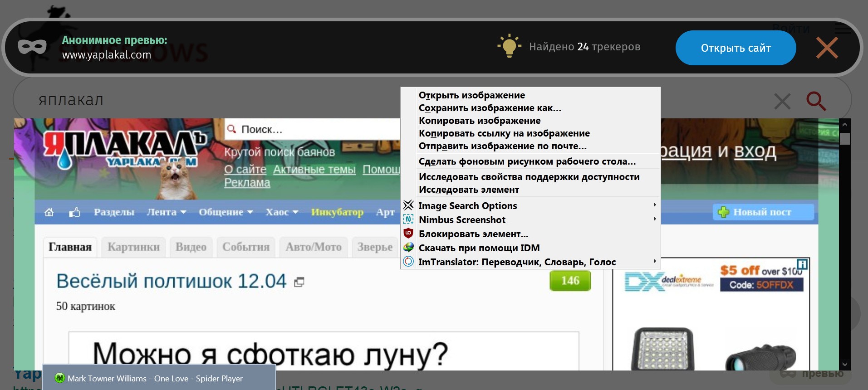868x390 pixels.
Task: Open the Хаос dropdown
Action: (282, 212)
